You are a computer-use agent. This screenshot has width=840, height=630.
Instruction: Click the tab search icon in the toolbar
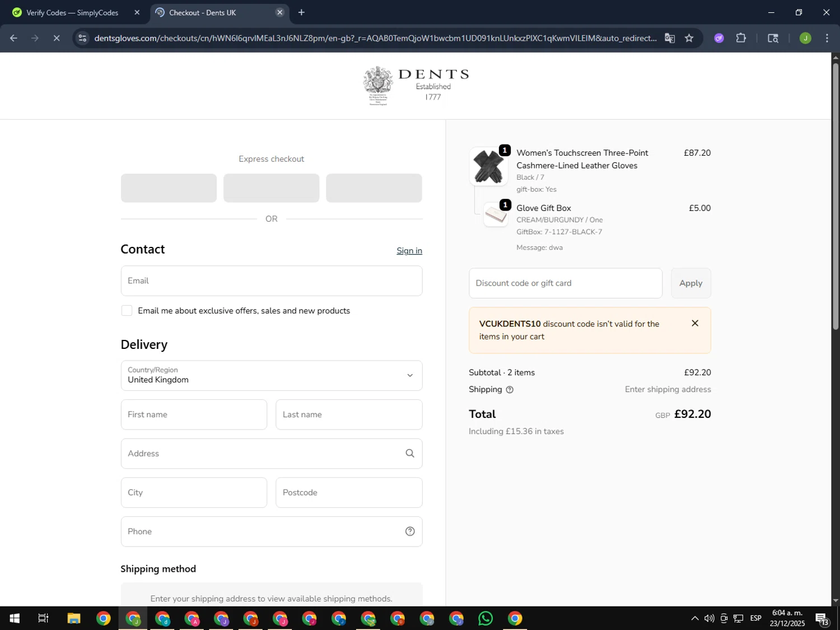[x=773, y=38]
